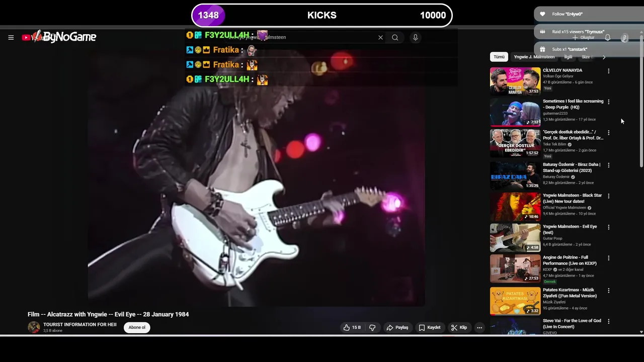Click the Oluştur create button

(584, 38)
